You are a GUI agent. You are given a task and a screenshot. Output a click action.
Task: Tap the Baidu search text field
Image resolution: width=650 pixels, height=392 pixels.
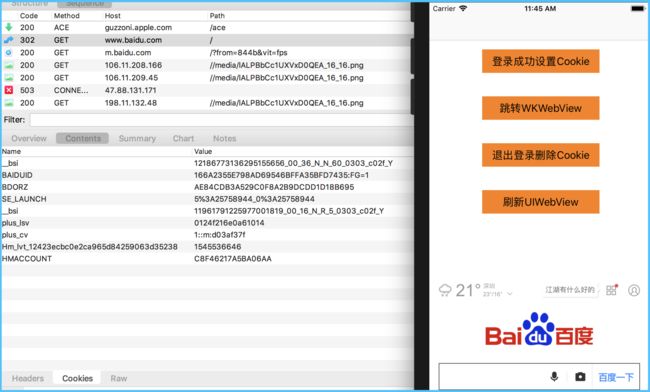tap(493, 377)
